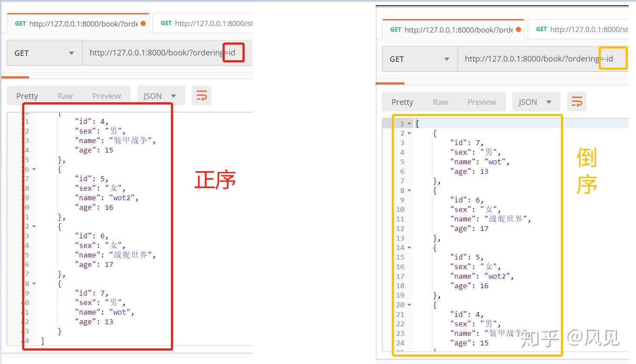Click "age": 17 line in left response
Image resolution: width=636 pixels, height=364 pixels.
point(94,265)
